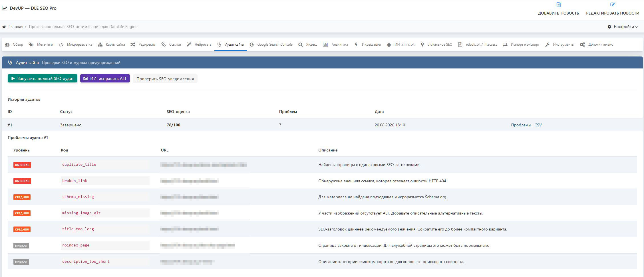Image resolution: width=644 pixels, height=277 pixels.
Task: Open the Проблемы link for audit #1
Action: tap(521, 125)
